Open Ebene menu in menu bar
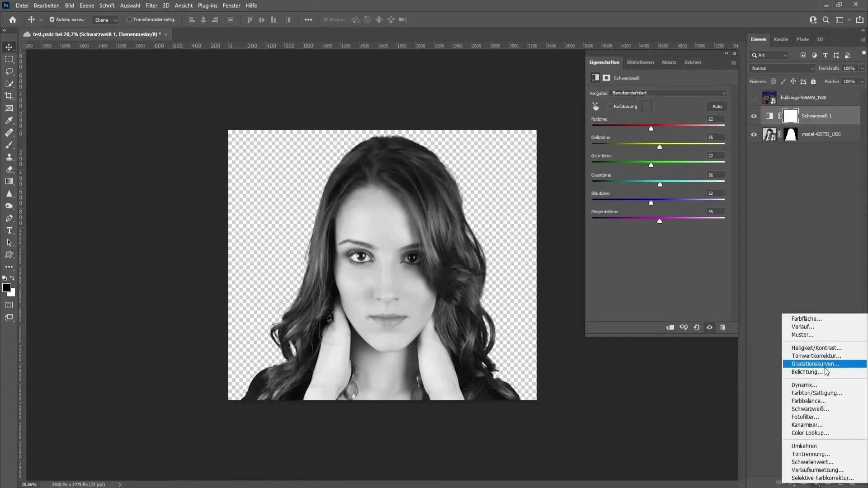The width and height of the screenshot is (868, 488). (86, 5)
